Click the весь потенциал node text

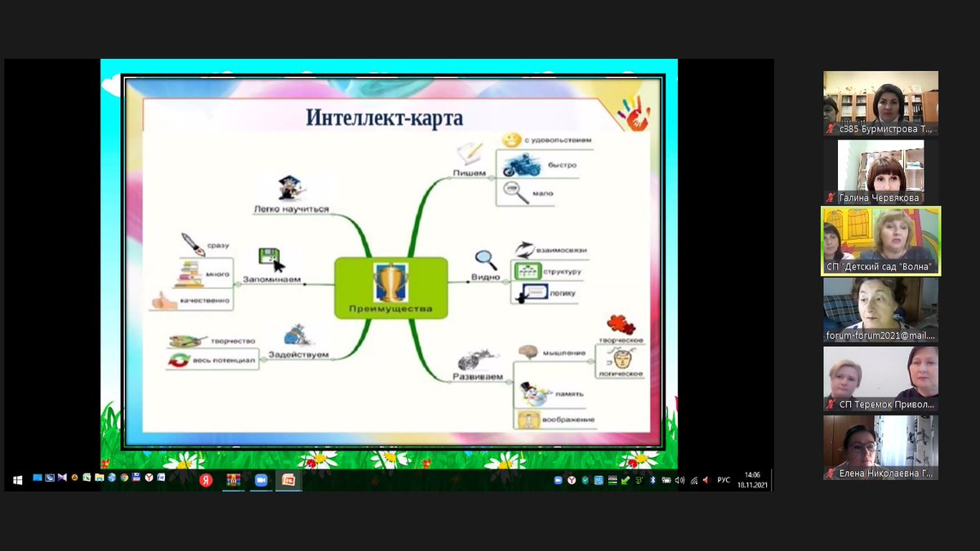click(224, 360)
